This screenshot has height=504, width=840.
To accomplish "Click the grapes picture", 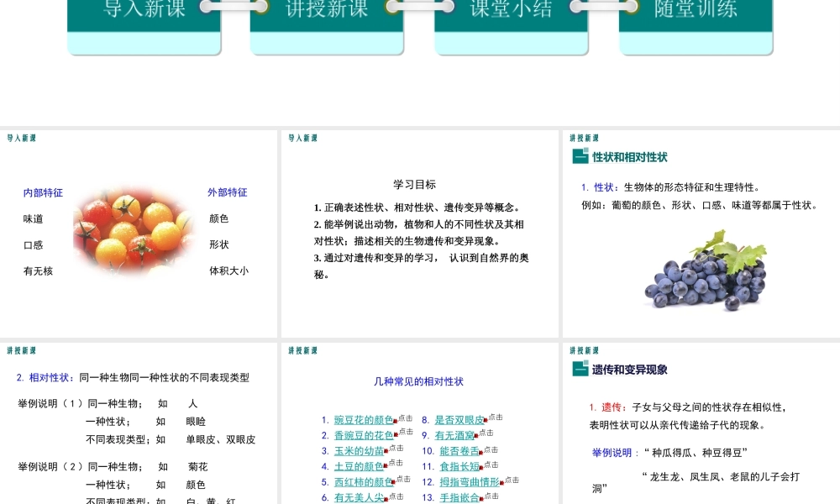I will tap(706, 270).
